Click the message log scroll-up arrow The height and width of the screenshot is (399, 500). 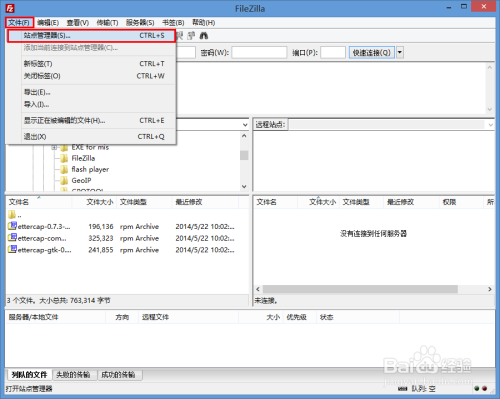point(490,67)
